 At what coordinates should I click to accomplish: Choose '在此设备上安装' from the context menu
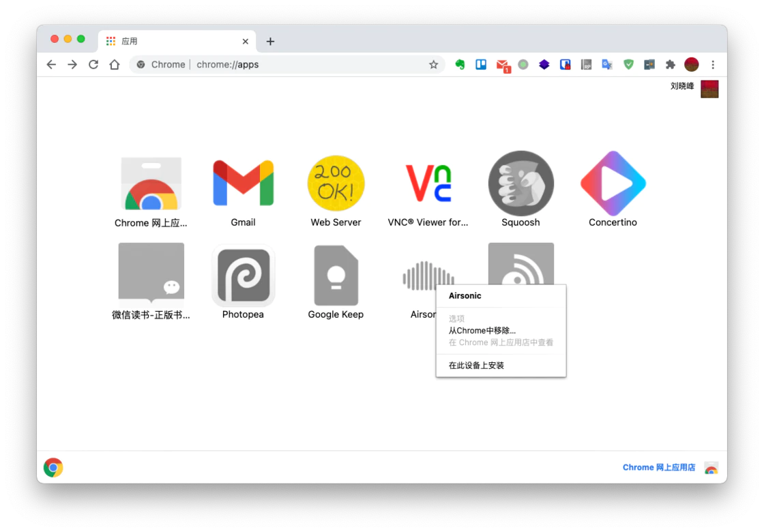[x=476, y=366]
